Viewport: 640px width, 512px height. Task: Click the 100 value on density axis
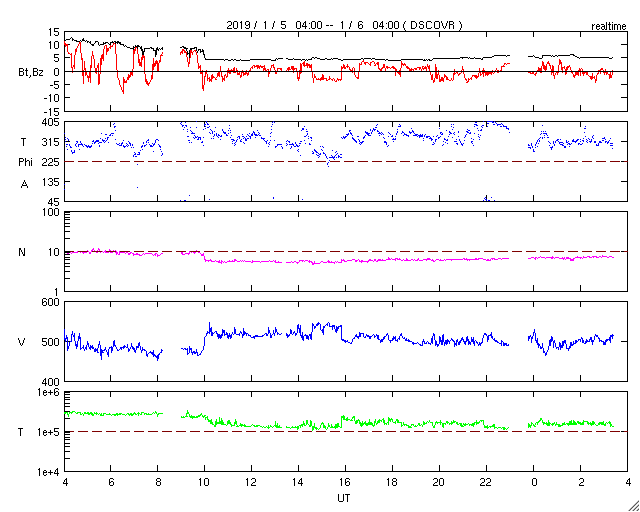49,213
